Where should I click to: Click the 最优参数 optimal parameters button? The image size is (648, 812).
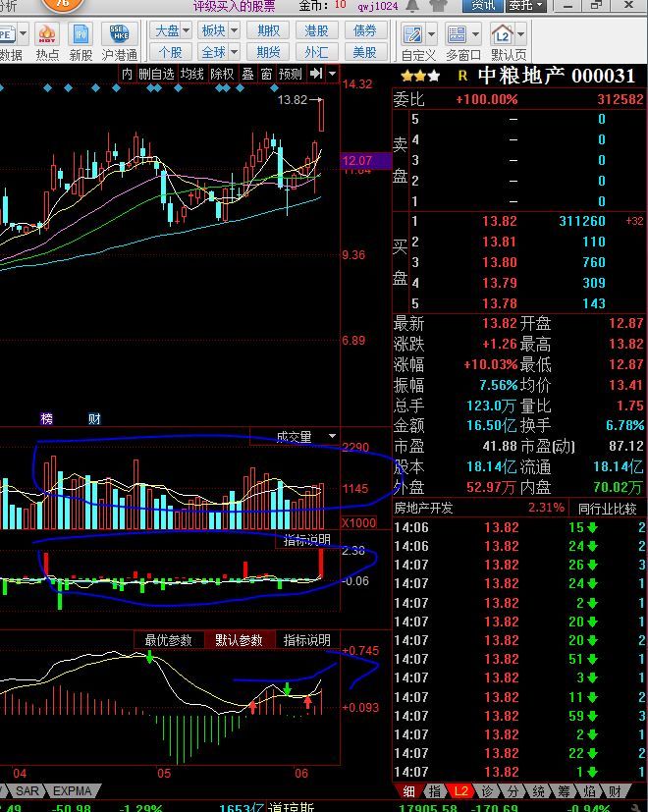[x=168, y=640]
